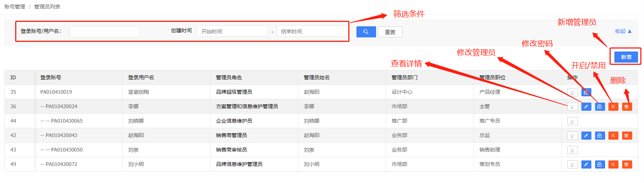The image size is (644, 183).
Task: Edit administrator 刘小明 with the pencil icon
Action: pyautogui.click(x=586, y=164)
